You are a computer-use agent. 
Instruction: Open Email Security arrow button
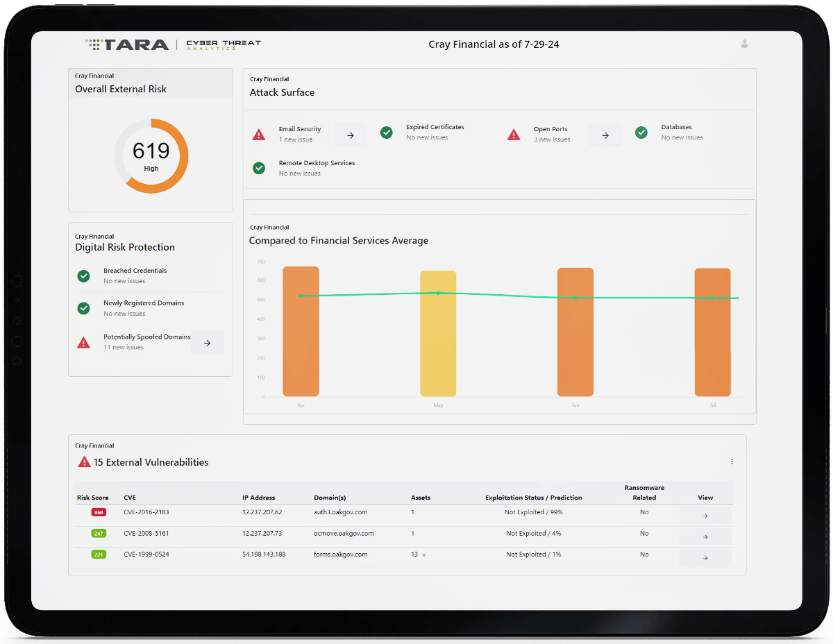click(x=351, y=135)
